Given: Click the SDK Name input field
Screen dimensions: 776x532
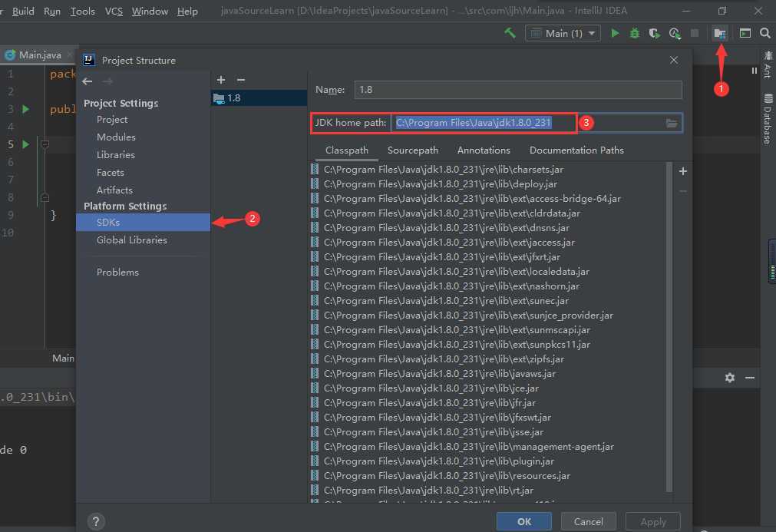Looking at the screenshot, I should (518, 90).
